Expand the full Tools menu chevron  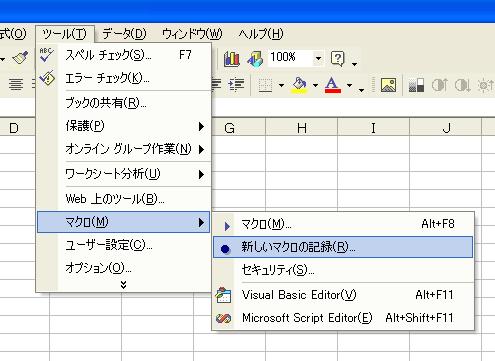[124, 284]
